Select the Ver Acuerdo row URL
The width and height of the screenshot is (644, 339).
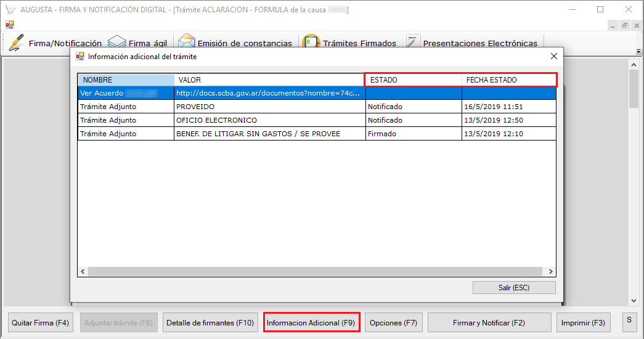(x=269, y=93)
